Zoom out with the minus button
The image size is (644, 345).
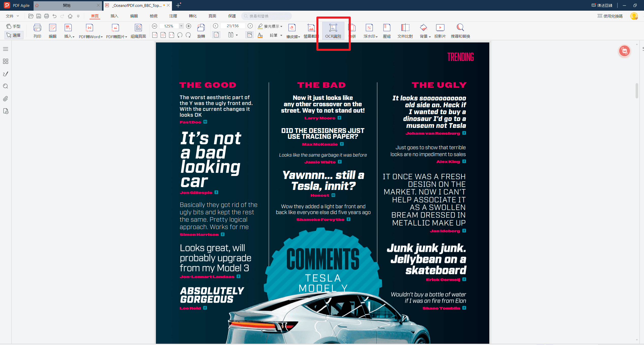(x=154, y=26)
